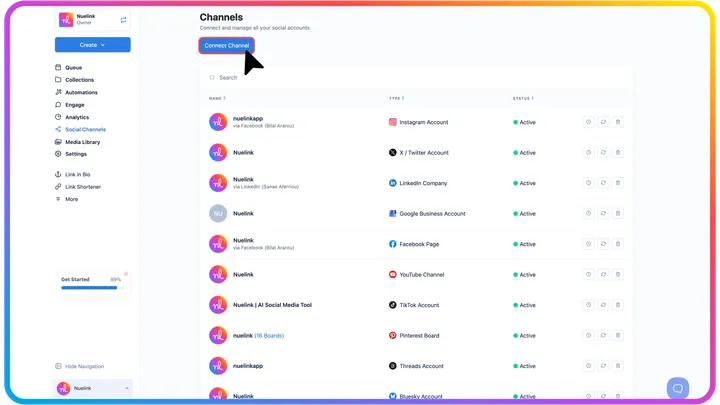Open the 16 Boards link

[x=269, y=336]
